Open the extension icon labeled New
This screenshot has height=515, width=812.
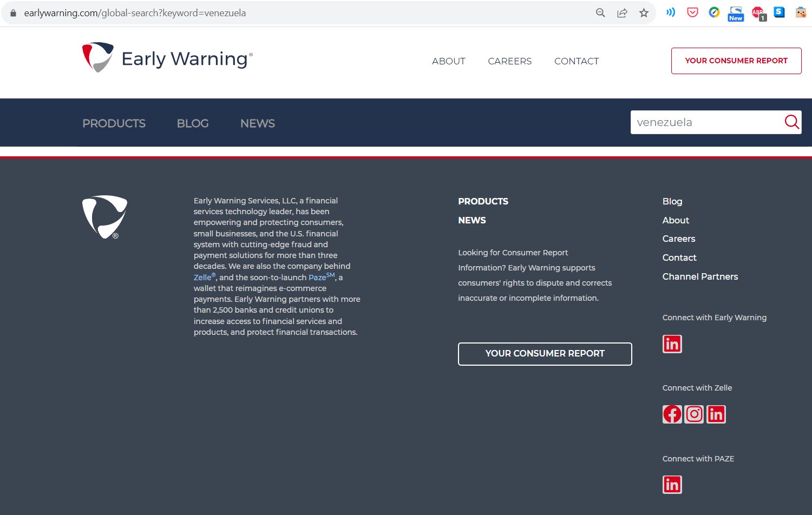736,14
